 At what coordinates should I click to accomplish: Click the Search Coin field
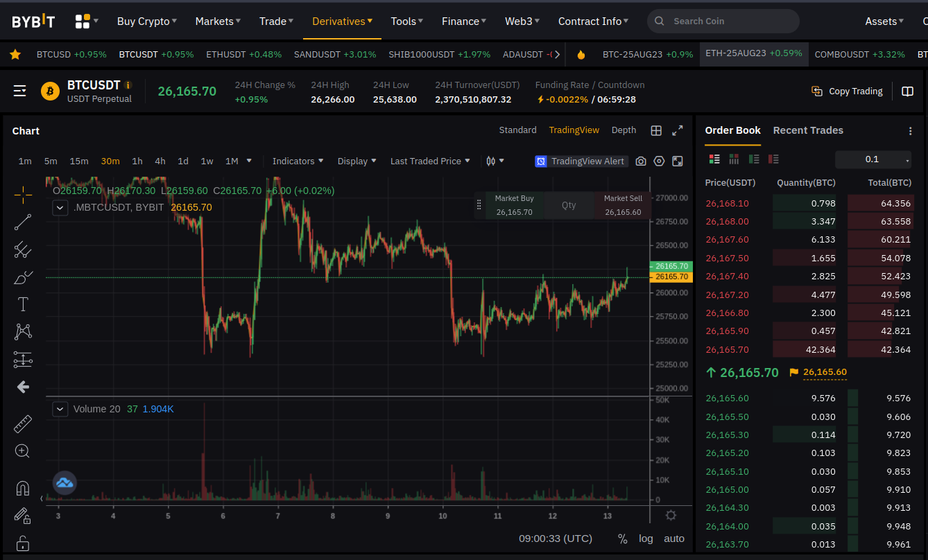coord(723,21)
